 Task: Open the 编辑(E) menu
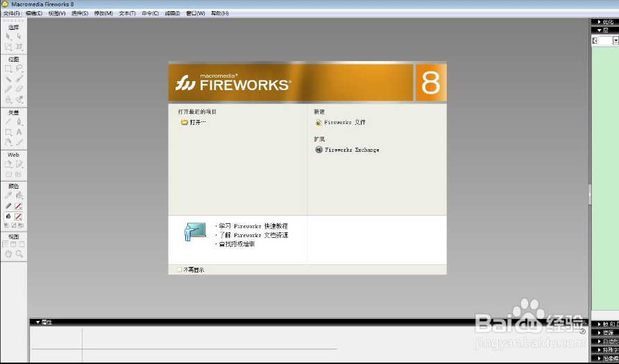pyautogui.click(x=34, y=13)
